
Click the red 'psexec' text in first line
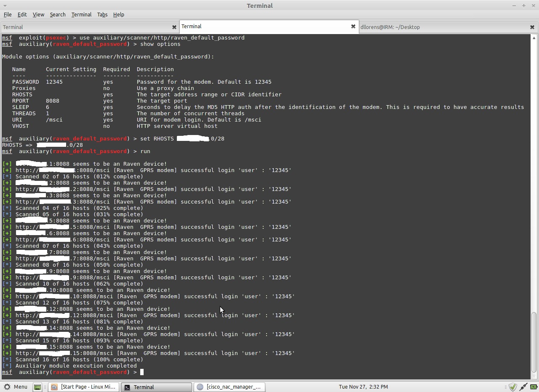56,38
